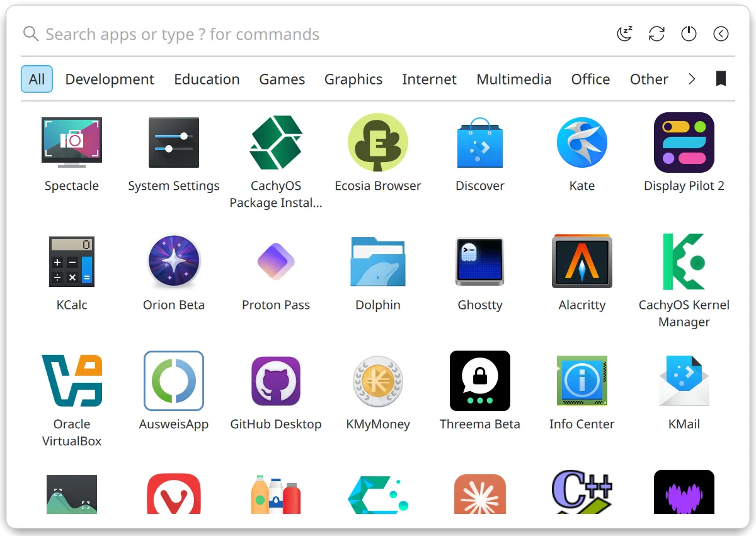Launch the KMail email client
Viewport: 756px width, 536px height.
[684, 380]
